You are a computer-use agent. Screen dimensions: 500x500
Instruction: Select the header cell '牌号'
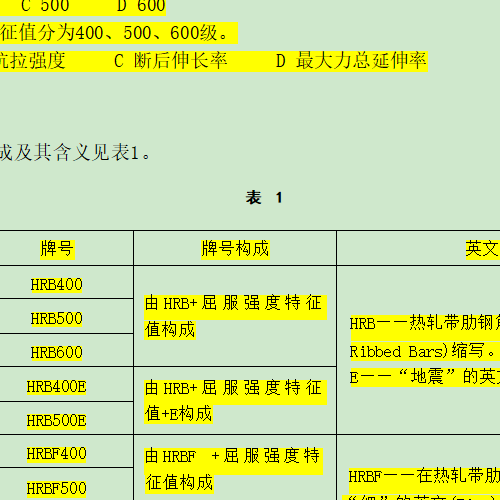57,249
